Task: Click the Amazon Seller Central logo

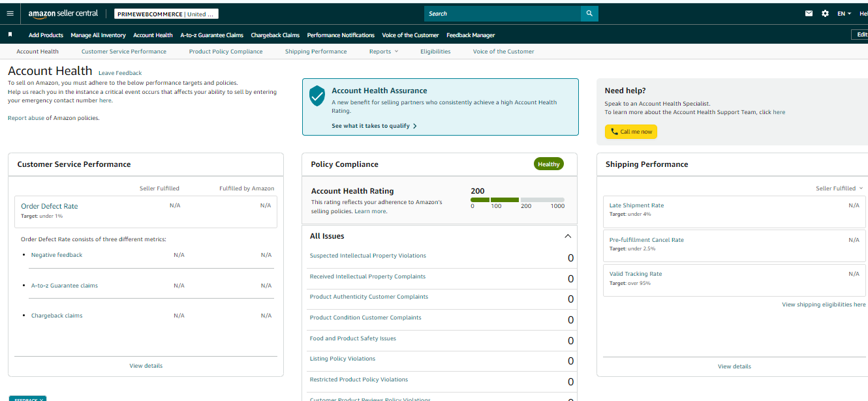Action: point(63,14)
